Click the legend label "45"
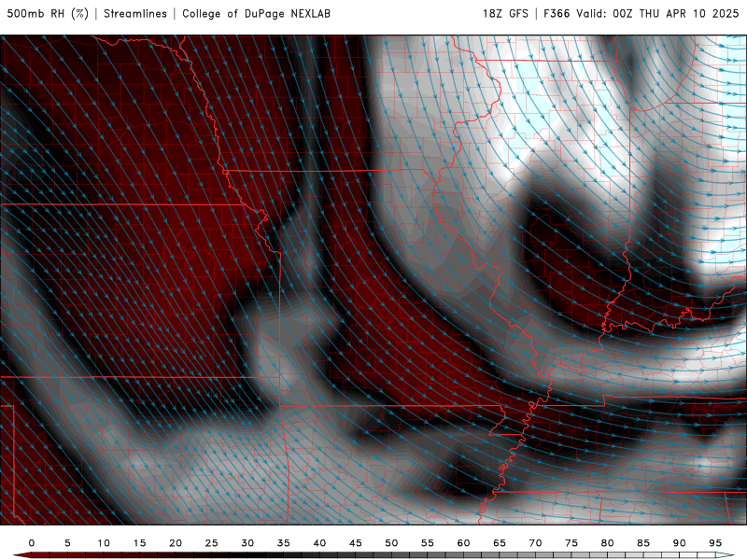The image size is (747, 560). 356,543
